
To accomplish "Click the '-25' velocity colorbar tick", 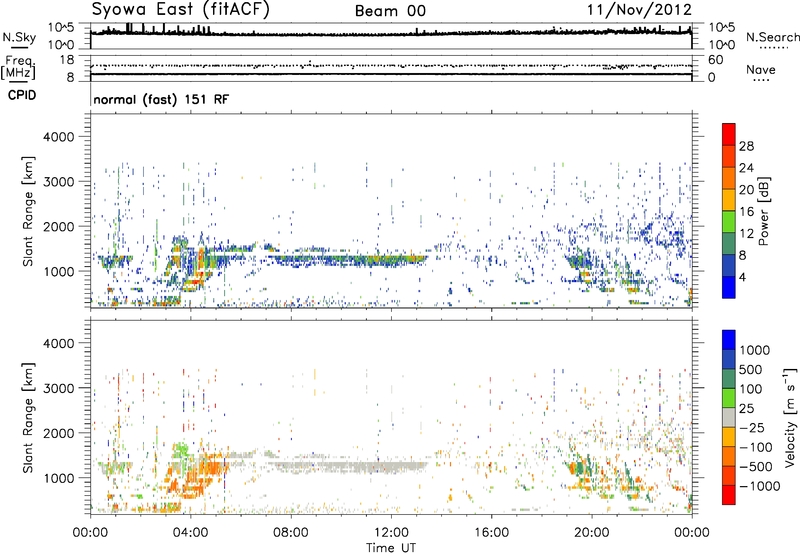I will coord(751,427).
